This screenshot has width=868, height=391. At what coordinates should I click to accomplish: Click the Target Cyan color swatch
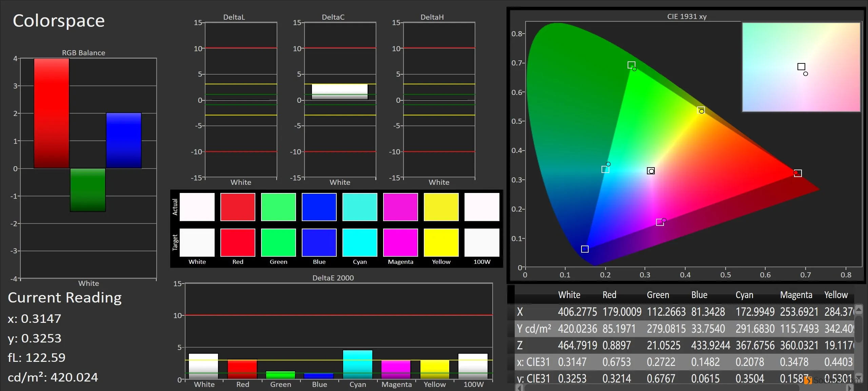pos(360,242)
